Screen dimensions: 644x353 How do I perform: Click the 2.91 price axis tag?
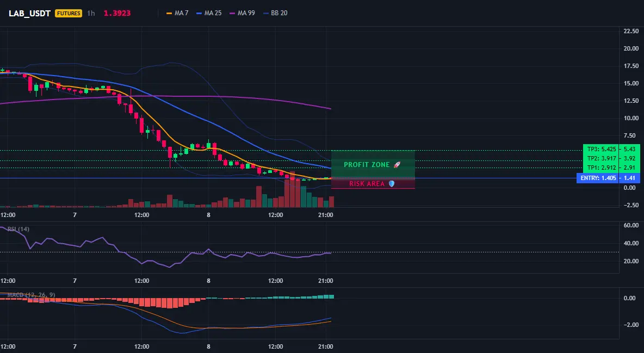[629, 168]
